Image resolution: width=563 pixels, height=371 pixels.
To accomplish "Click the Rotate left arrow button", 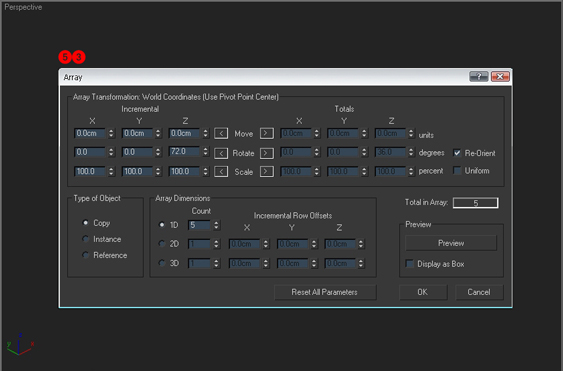I will 221,153.
